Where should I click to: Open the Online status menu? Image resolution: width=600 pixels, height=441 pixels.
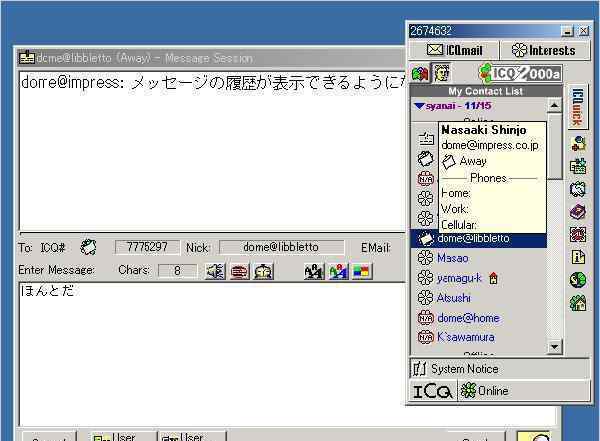coord(523,391)
